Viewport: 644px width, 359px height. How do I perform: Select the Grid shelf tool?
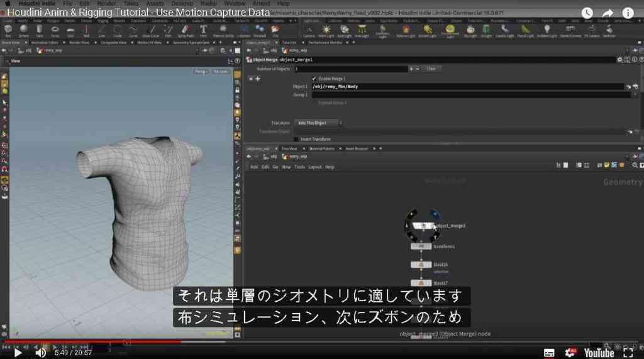(x=70, y=30)
